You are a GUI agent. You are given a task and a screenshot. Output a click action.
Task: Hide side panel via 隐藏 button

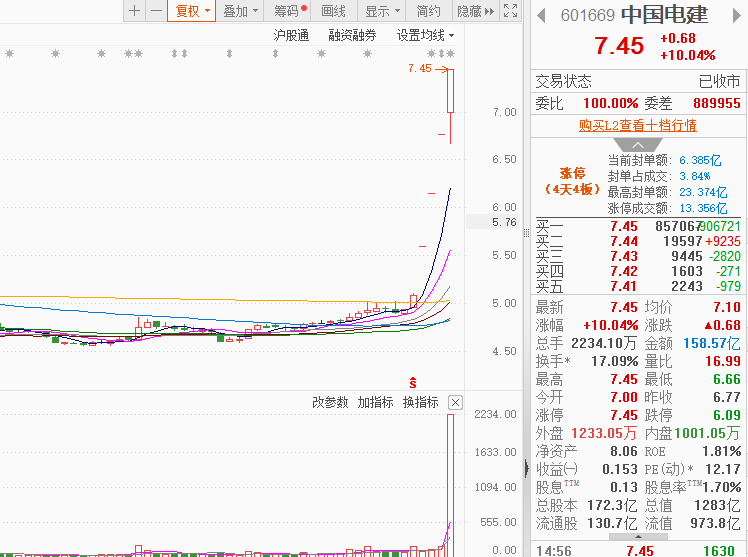coord(475,10)
